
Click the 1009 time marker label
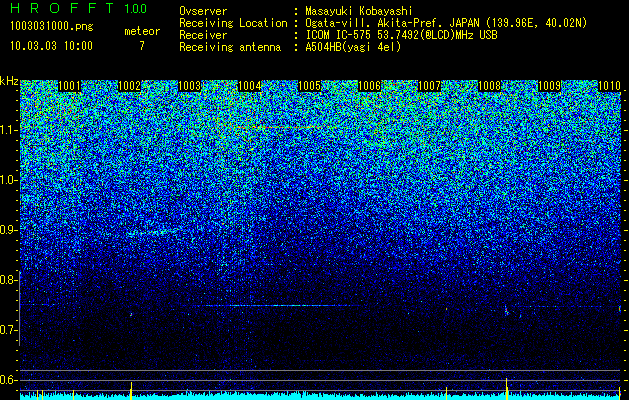click(x=549, y=86)
